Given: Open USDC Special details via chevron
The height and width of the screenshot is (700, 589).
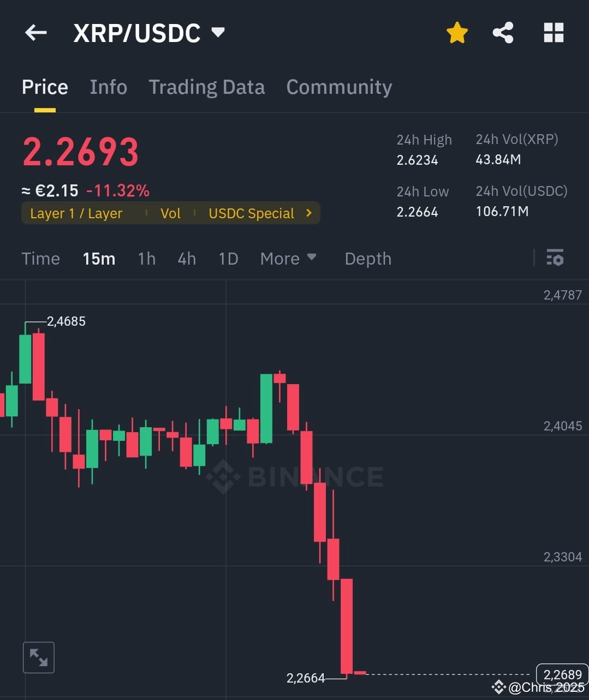Looking at the screenshot, I should pyautogui.click(x=308, y=213).
